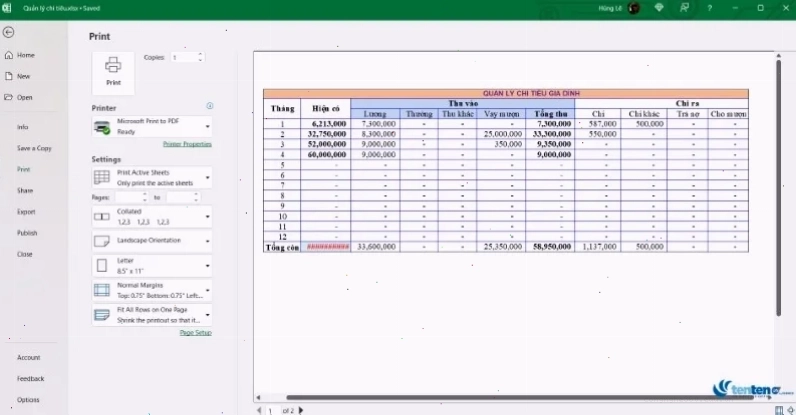Click the Thu vào header in preview
The width and height of the screenshot is (796, 416).
(463, 104)
